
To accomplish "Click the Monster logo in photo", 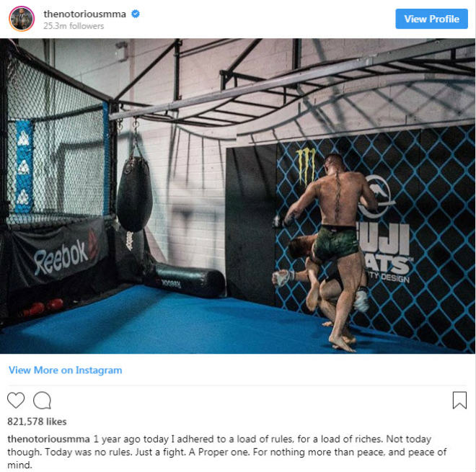I will [306, 166].
